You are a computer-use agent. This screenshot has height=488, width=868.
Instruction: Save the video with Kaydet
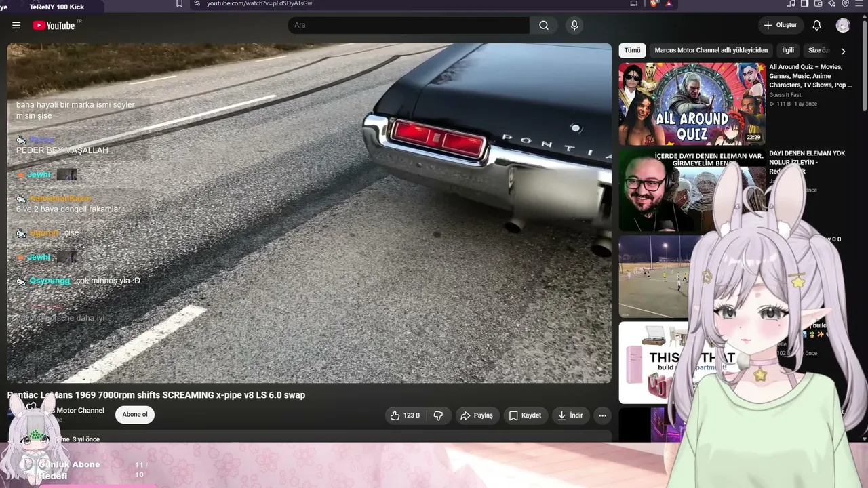(526, 415)
